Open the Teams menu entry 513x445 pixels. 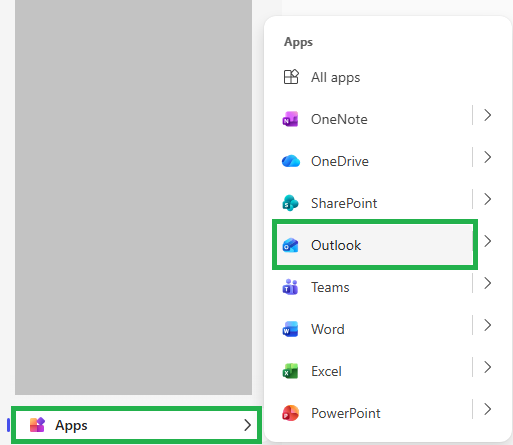tap(375, 287)
